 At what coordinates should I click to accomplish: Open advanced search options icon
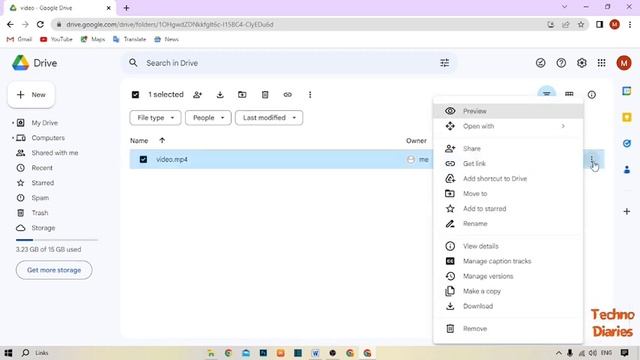point(444,63)
